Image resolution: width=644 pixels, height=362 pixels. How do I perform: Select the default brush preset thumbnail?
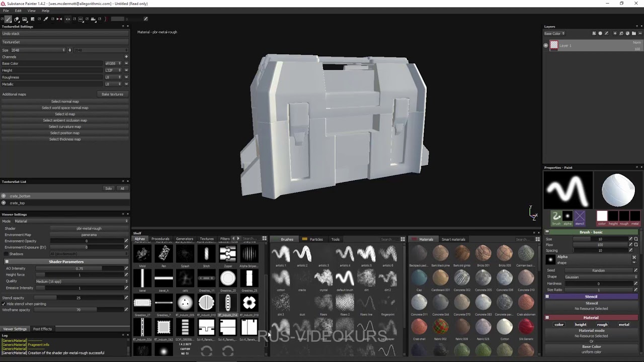coord(345,278)
